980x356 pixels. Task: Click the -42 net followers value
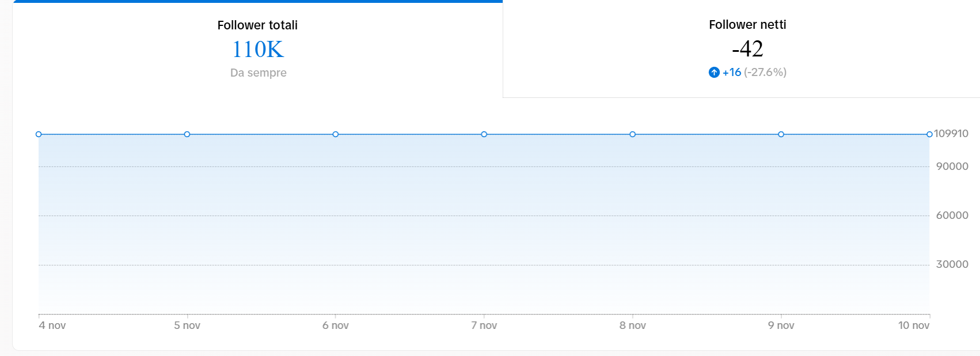(747, 49)
